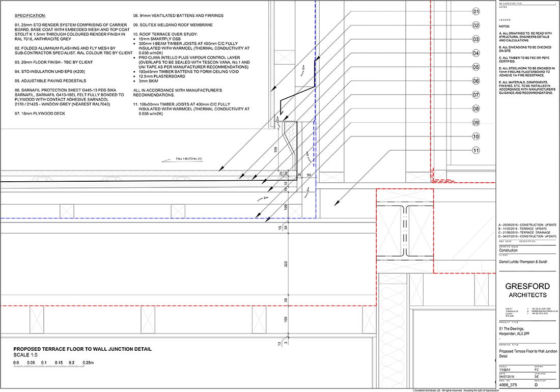Viewport: 560px width, 392px height.
Task: Click callout circle labeled 05
Action: (476, 67)
